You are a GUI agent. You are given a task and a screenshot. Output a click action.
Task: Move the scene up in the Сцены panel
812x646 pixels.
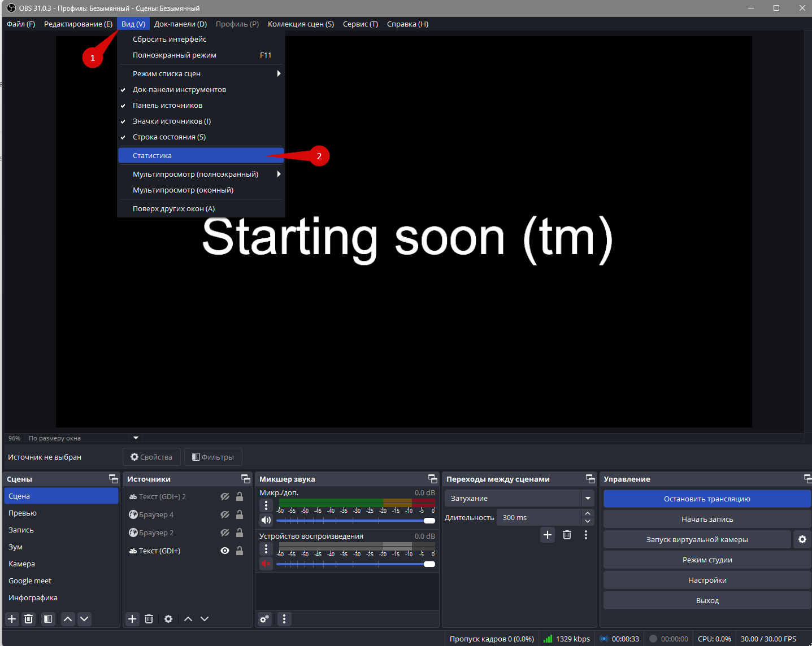click(68, 619)
